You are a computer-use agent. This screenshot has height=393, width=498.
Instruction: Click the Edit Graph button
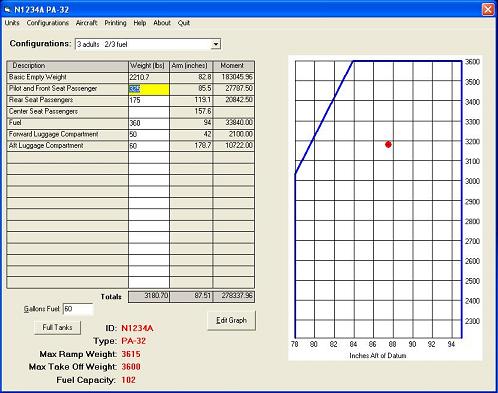coord(231,320)
